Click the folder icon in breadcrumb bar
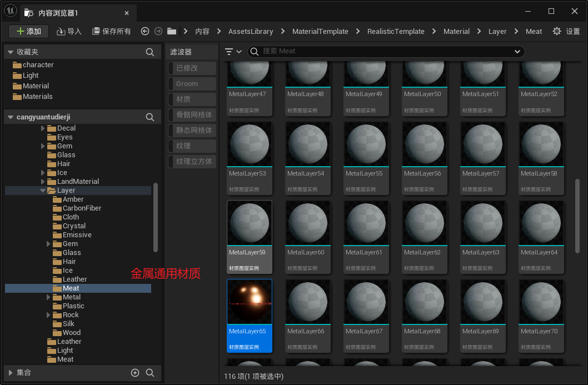The height and width of the screenshot is (385, 588). (172, 32)
